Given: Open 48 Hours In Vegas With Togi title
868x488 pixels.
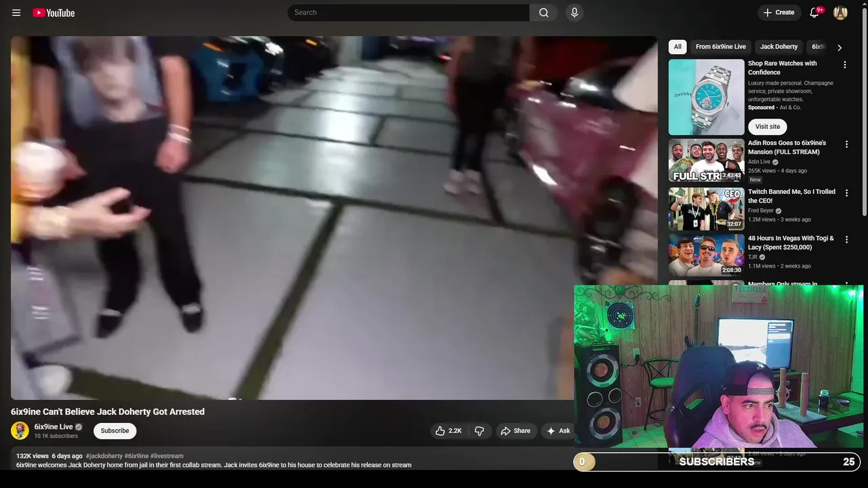Looking at the screenshot, I should [791, 243].
